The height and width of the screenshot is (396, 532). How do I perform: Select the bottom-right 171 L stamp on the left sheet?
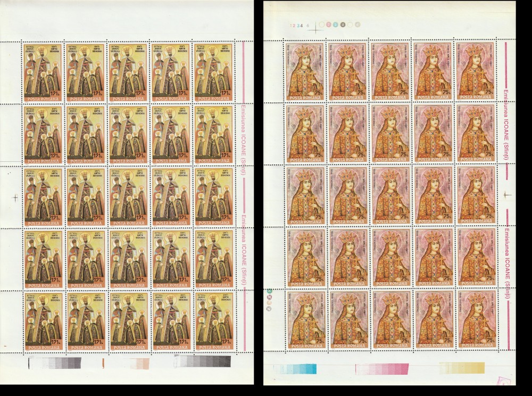[x=214, y=321]
